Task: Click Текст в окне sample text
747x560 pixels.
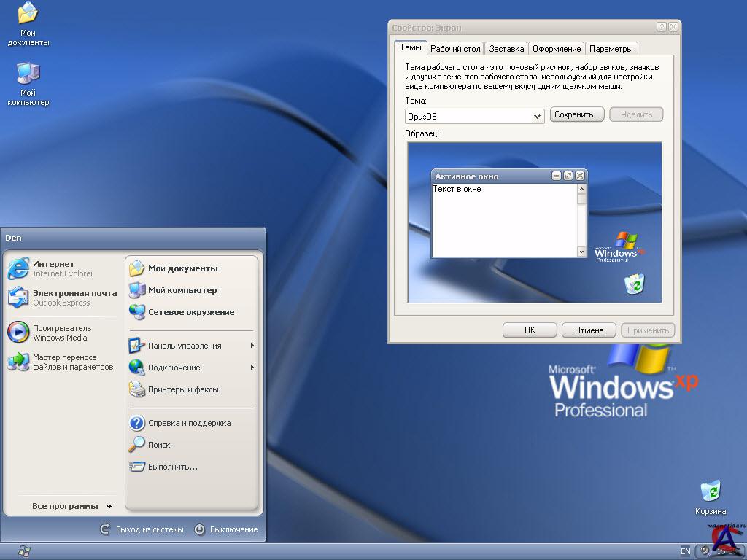Action: [457, 189]
